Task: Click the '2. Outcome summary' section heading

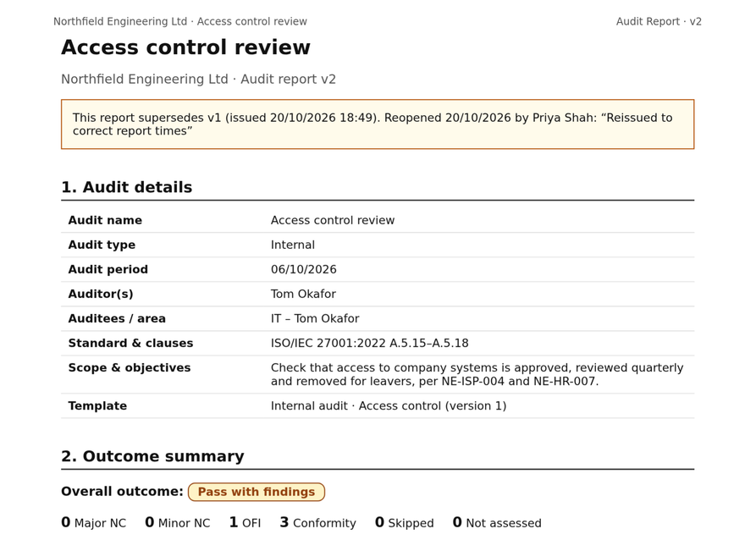Action: (x=153, y=456)
